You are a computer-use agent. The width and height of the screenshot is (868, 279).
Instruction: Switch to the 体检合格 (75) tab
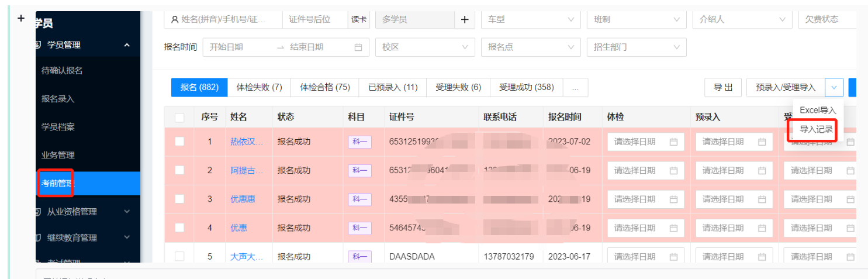325,87
